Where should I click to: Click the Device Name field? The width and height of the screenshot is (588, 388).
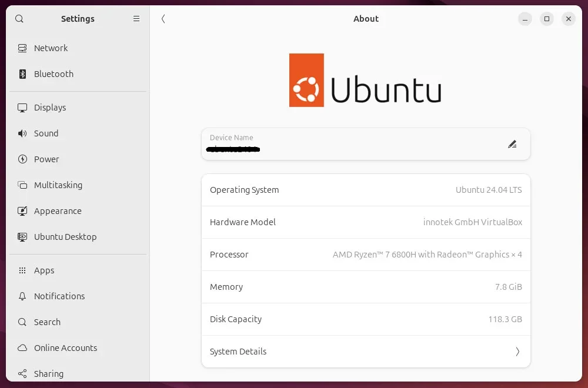[366, 145]
